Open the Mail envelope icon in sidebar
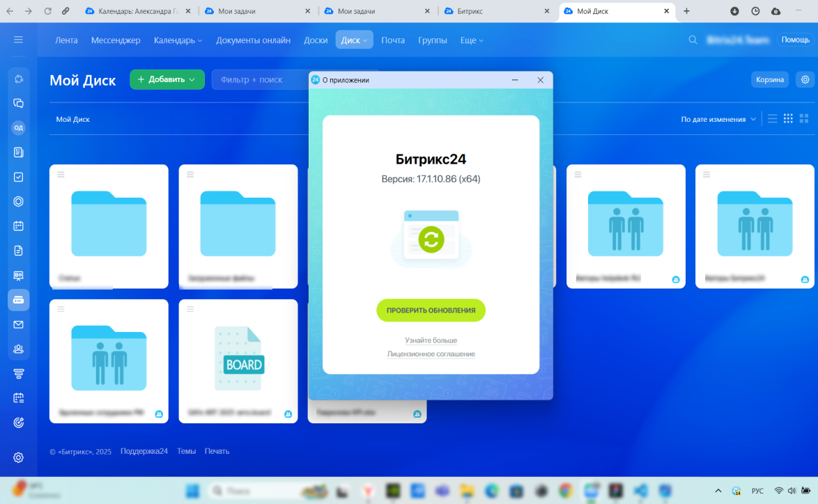 click(x=18, y=324)
